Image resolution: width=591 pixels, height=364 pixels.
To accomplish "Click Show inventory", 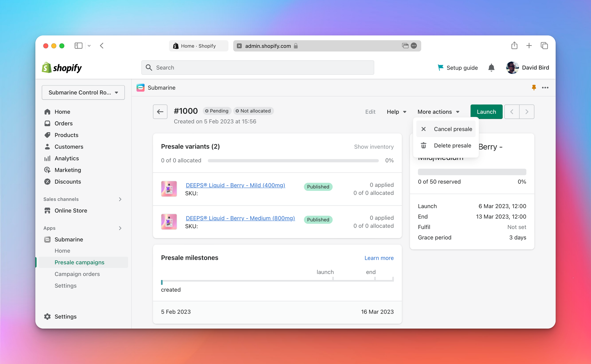I will click(374, 147).
